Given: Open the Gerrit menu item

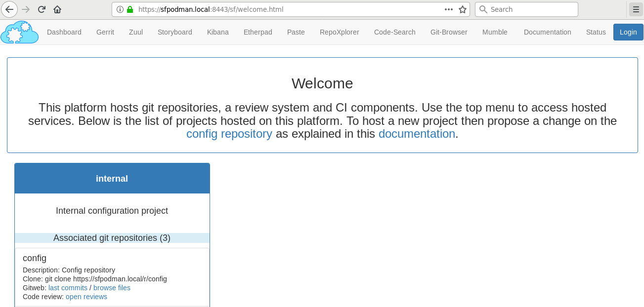Looking at the screenshot, I should pos(105,32).
